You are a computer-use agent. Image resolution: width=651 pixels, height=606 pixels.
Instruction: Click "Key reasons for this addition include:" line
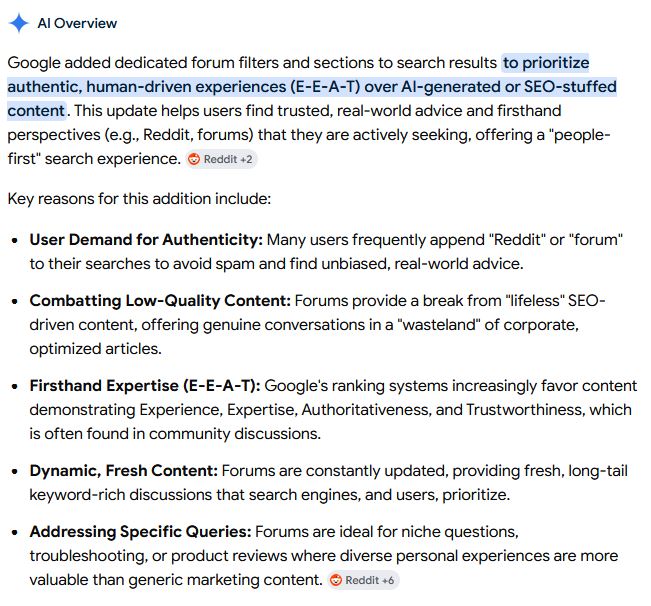pyautogui.click(x=139, y=198)
